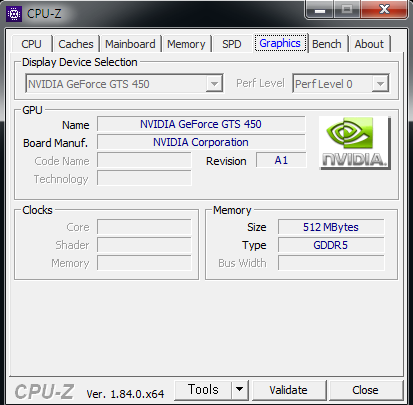
Task: Click the memory Size field showing 512 MBytes
Action: [x=331, y=227]
